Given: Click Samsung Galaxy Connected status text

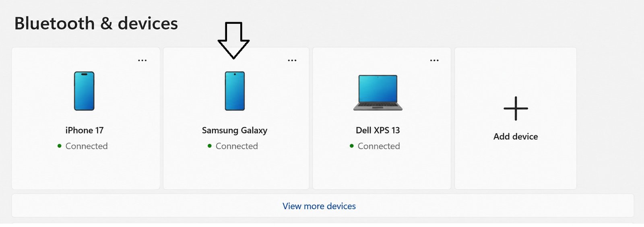Looking at the screenshot, I should point(237,146).
